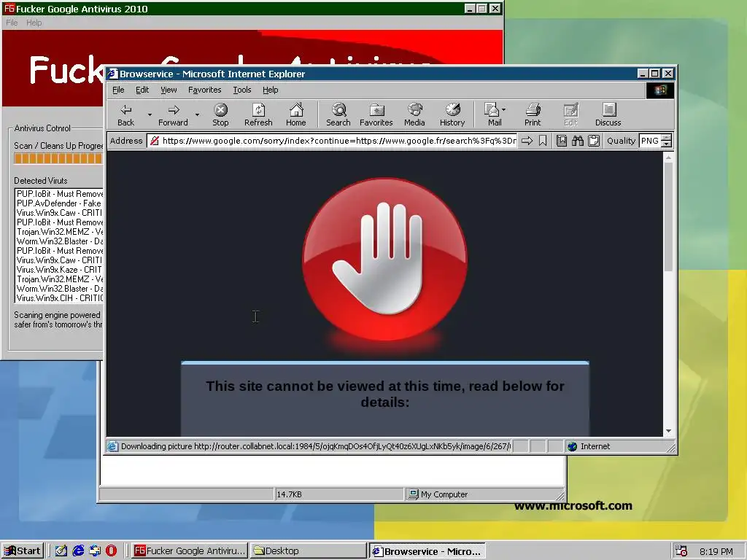Stop page loading with Stop button
Screen dimensions: 747x560
tap(220, 114)
